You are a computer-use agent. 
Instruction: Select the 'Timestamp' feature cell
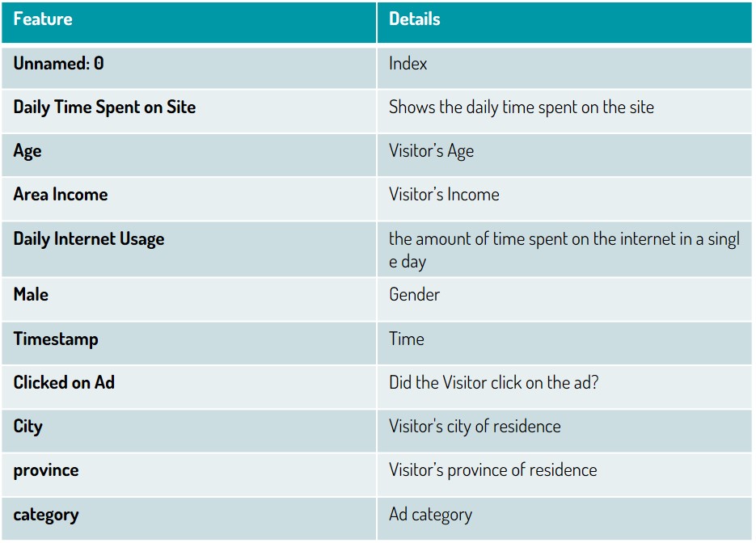click(x=188, y=343)
